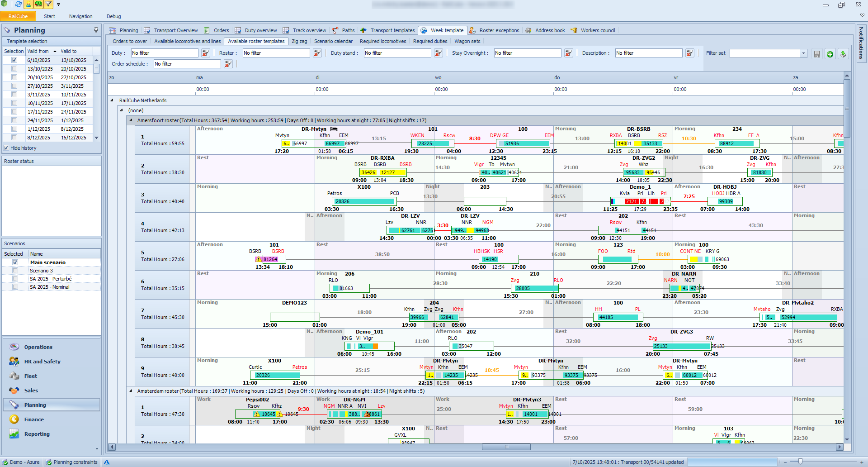The image size is (868, 467).
Task: Uncheck the Hide history checkbox
Action: tap(6, 148)
